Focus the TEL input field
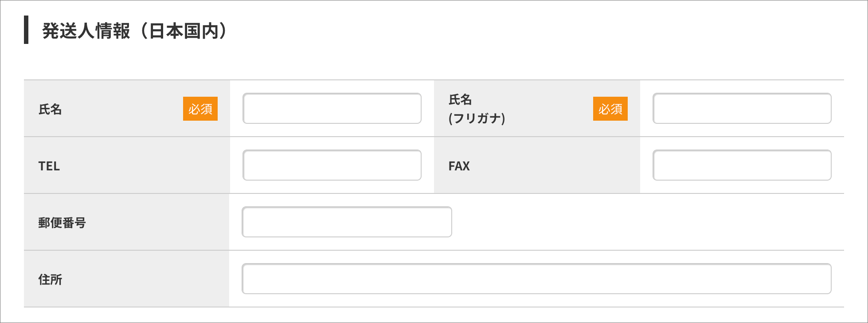The image size is (868, 323). click(332, 165)
